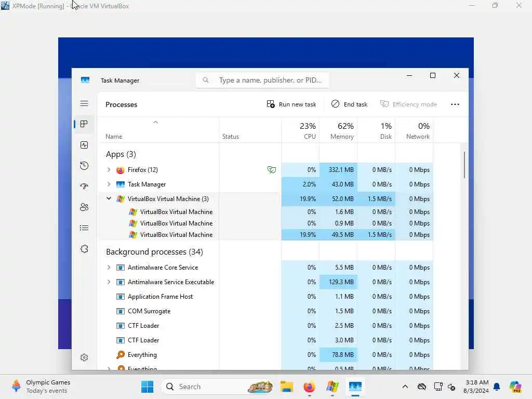Open Task Manager settings gear icon
Image resolution: width=532 pixels, height=399 pixels.
(x=84, y=357)
